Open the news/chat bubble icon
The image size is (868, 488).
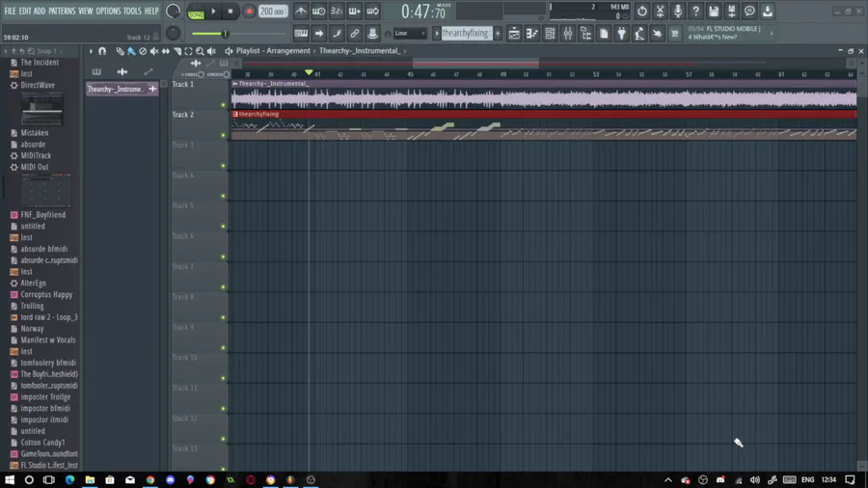click(749, 11)
